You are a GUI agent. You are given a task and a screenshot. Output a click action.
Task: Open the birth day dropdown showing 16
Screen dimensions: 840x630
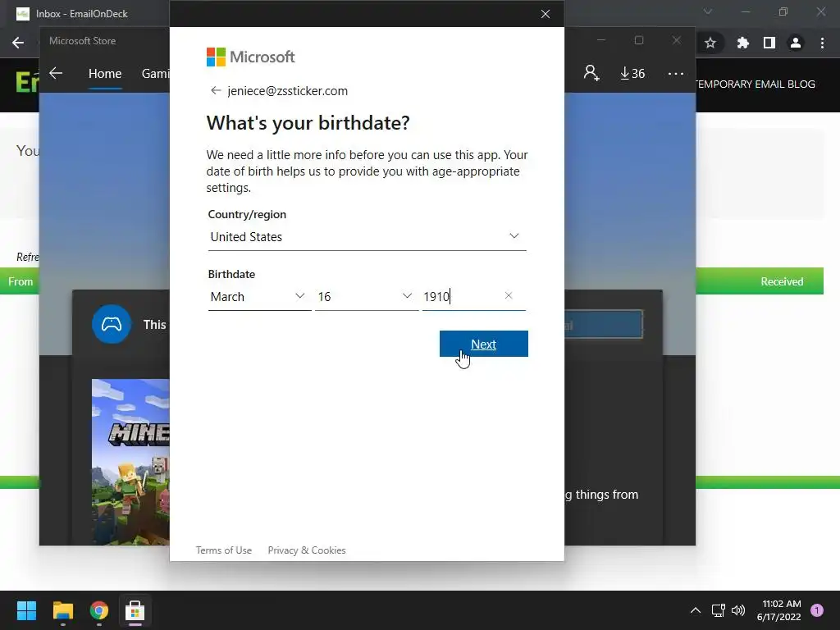coord(367,297)
